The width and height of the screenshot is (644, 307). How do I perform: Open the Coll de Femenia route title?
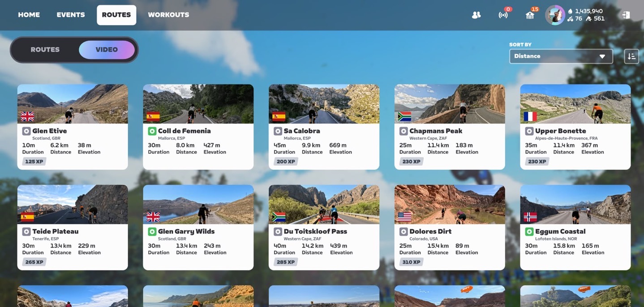click(184, 131)
